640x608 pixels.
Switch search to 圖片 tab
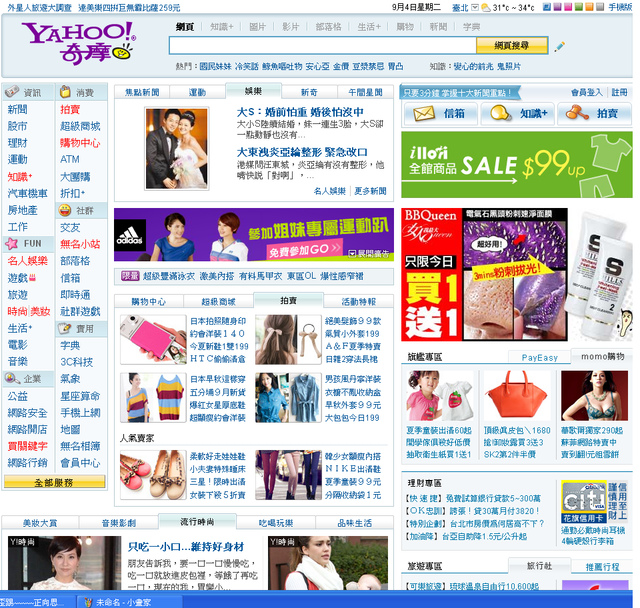(258, 27)
